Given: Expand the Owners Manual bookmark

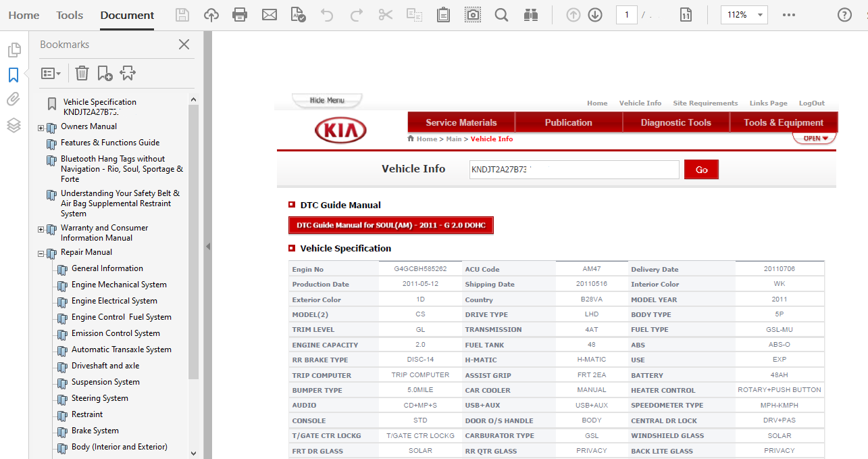Looking at the screenshot, I should point(41,128).
